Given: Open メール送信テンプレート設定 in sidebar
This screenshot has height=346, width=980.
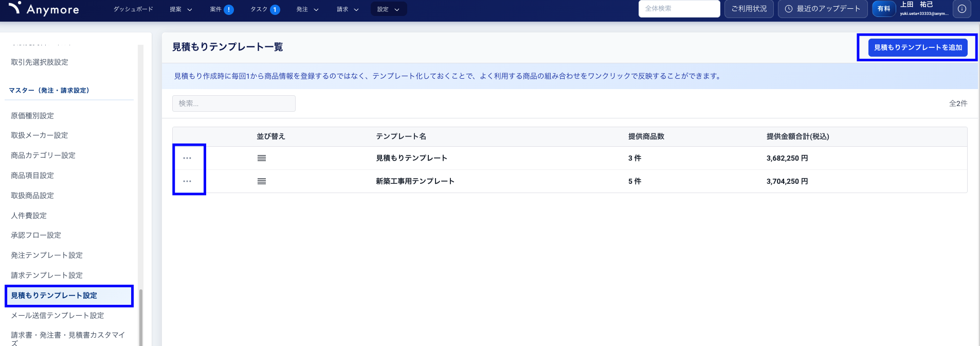Looking at the screenshot, I should tap(58, 316).
